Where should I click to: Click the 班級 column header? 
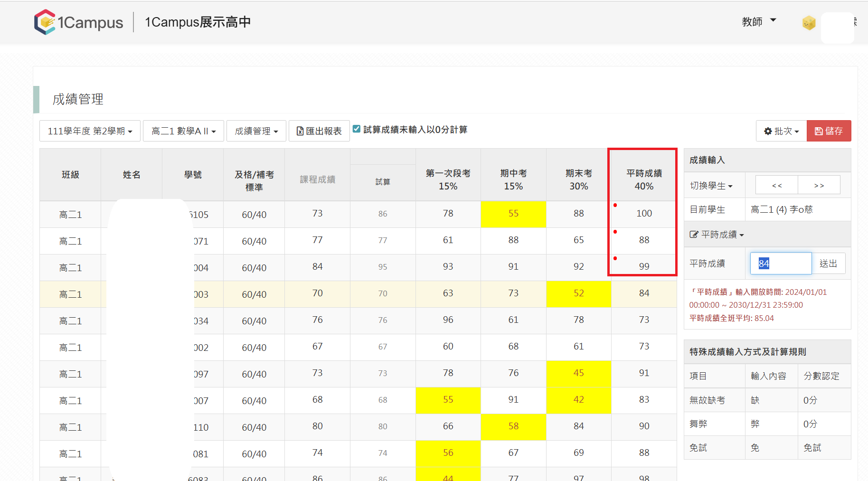tap(70, 175)
